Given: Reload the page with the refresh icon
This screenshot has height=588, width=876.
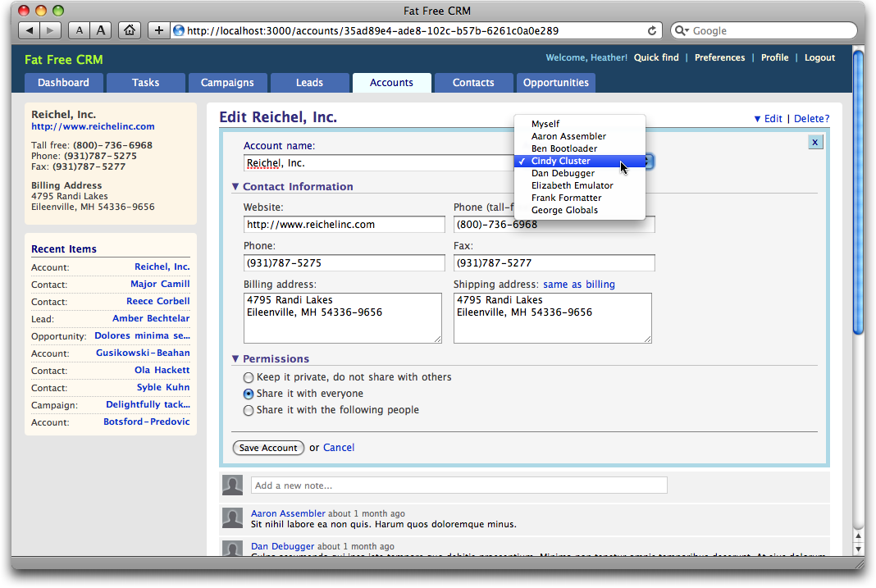Looking at the screenshot, I should 653,31.
